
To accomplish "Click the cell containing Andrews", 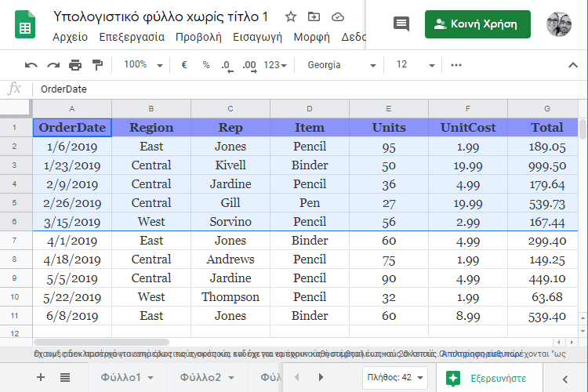I will coord(230,260).
